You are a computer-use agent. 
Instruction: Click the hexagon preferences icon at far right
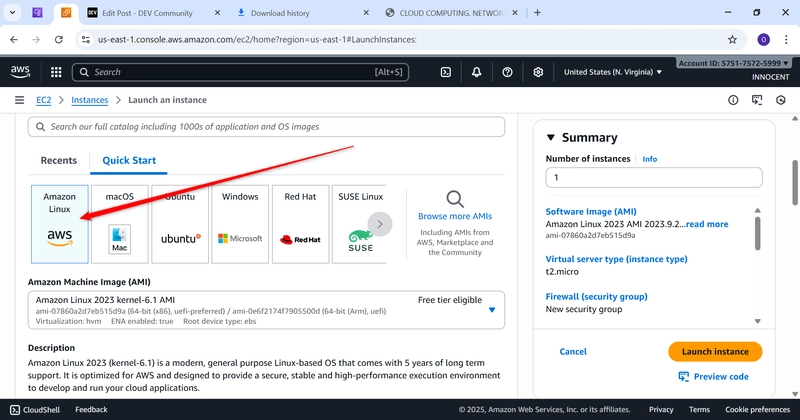781,100
